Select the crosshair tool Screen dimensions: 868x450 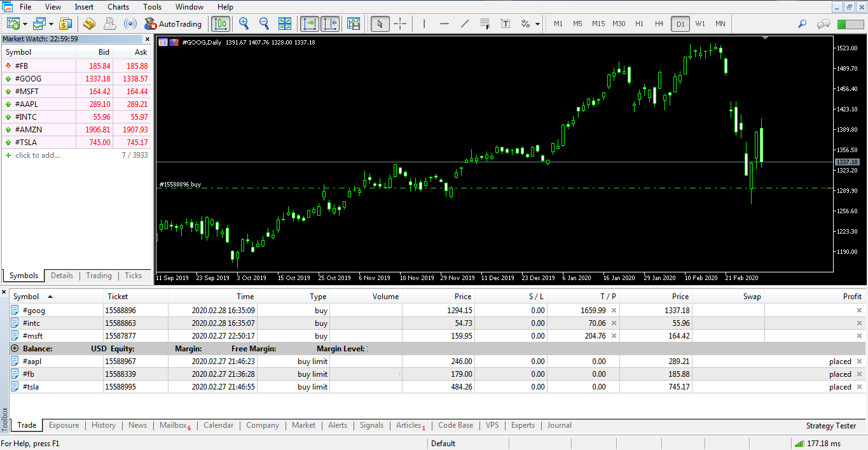(x=400, y=24)
